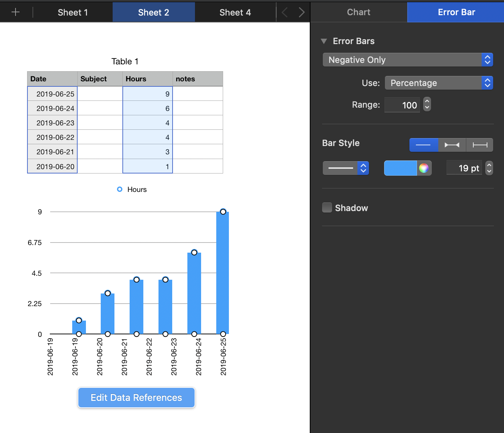504x433 pixels.
Task: Select the T-capped error bar end style
Action: [x=480, y=145]
